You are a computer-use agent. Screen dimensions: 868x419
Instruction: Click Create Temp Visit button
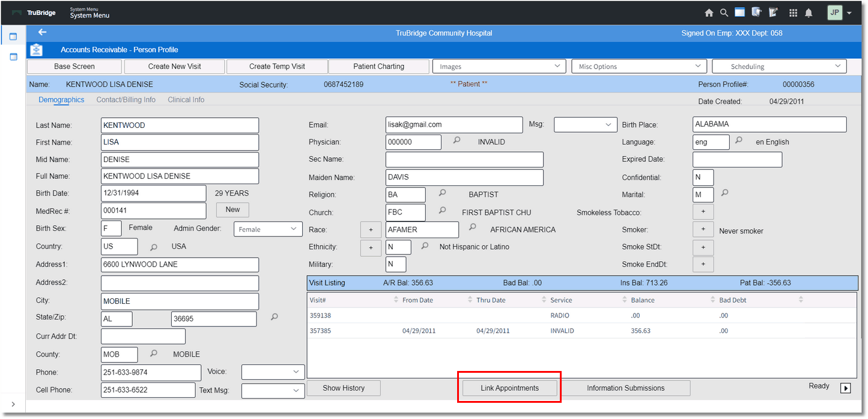click(277, 66)
